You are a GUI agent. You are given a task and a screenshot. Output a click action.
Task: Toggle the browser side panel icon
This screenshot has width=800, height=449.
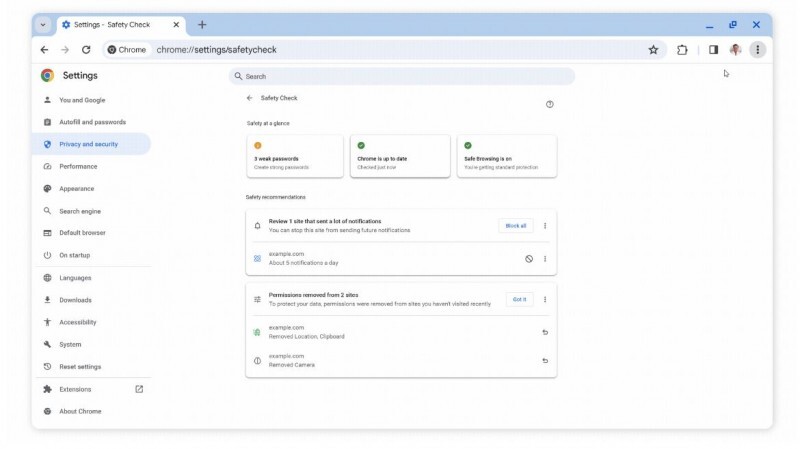713,50
